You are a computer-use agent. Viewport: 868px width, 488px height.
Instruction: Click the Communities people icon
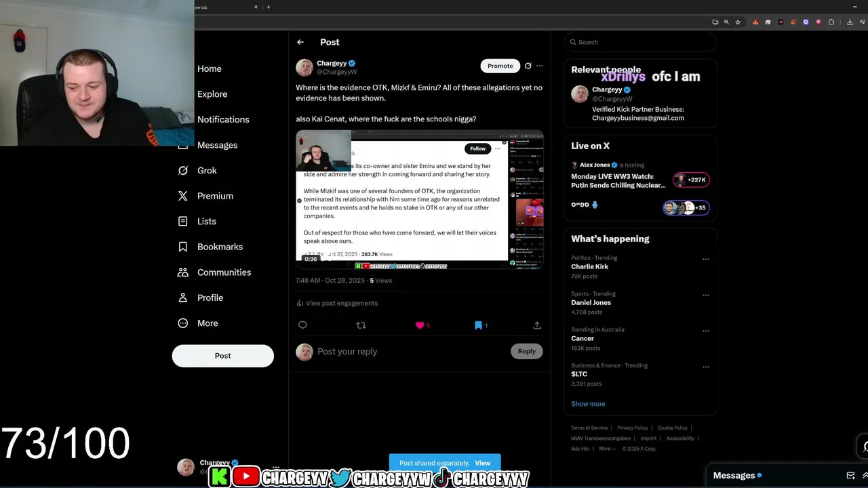point(183,272)
